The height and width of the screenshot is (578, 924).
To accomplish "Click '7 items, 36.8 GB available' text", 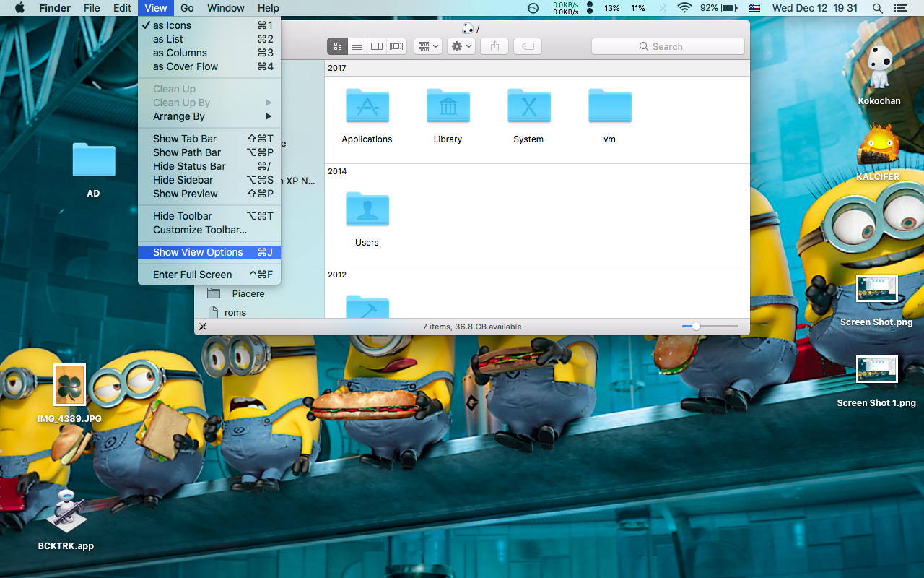I will (472, 327).
